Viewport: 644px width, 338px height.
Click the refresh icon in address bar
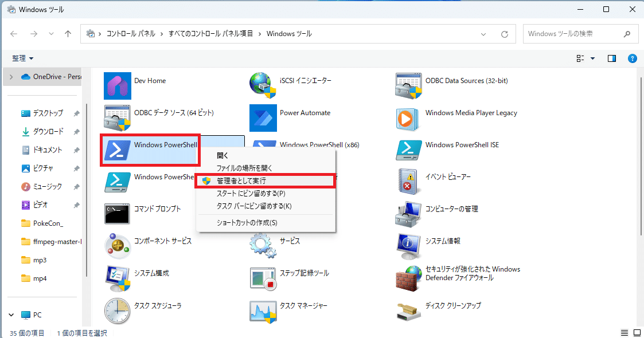point(505,34)
